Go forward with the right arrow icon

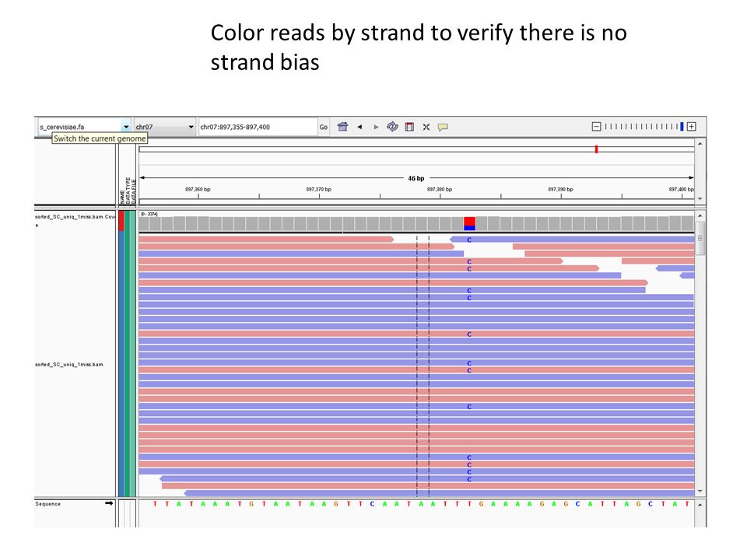(376, 127)
